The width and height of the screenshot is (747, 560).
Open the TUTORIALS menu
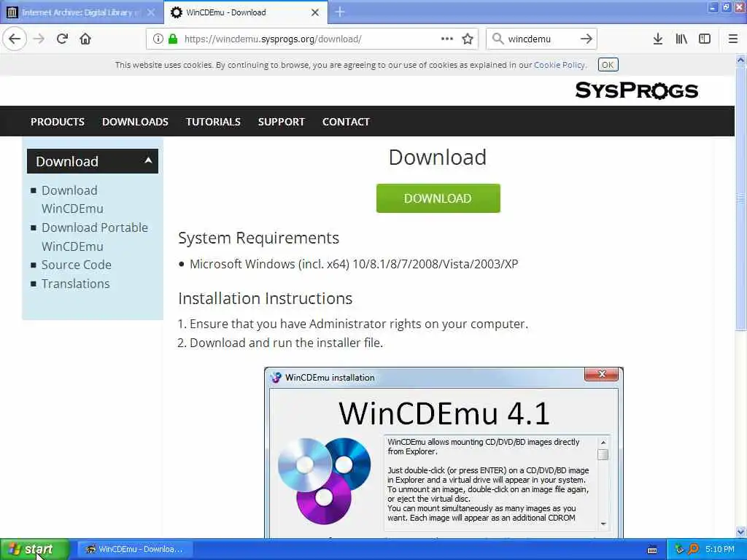214,122
